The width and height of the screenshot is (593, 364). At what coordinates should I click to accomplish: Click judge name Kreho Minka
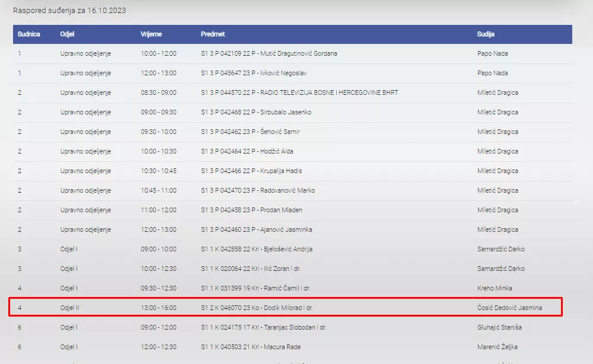tap(495, 288)
